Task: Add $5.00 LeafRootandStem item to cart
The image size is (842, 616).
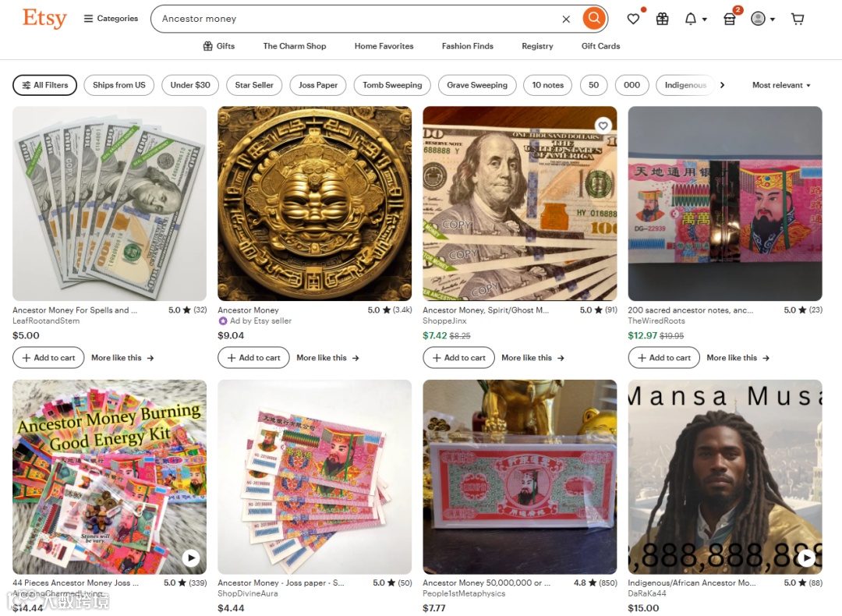Action: click(x=48, y=358)
